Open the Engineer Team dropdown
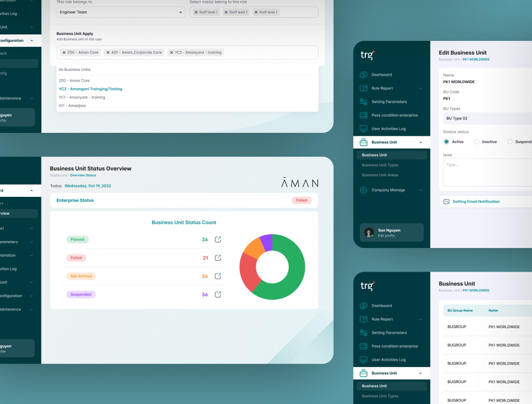 [120, 12]
